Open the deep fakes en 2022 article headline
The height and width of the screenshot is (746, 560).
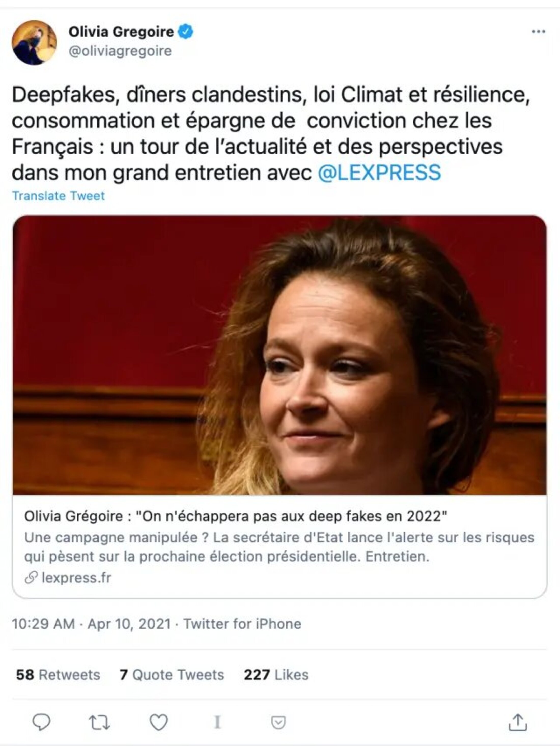[235, 516]
